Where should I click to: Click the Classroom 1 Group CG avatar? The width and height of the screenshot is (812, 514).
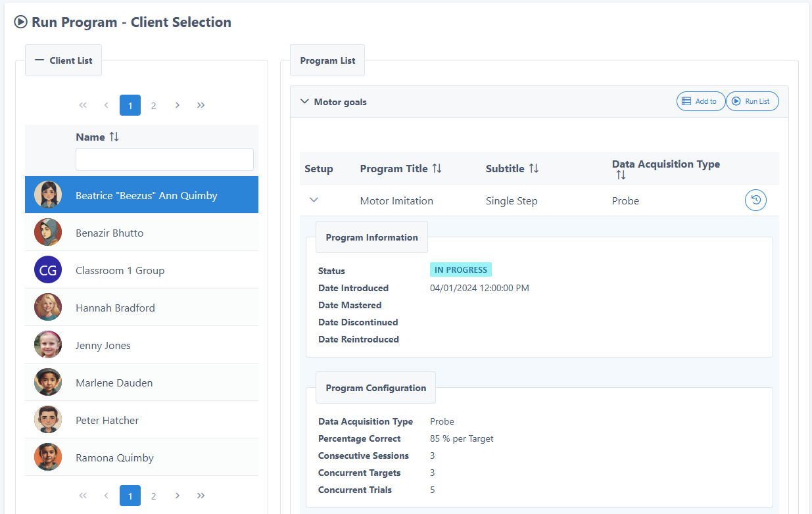[48, 270]
